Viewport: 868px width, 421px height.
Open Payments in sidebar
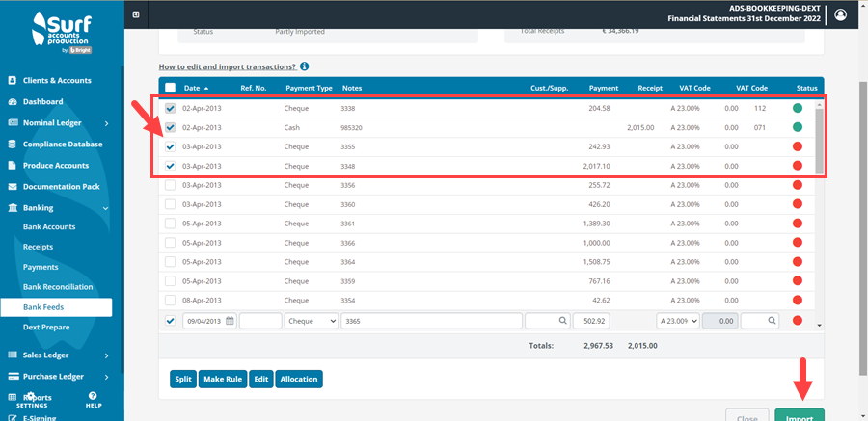point(41,267)
